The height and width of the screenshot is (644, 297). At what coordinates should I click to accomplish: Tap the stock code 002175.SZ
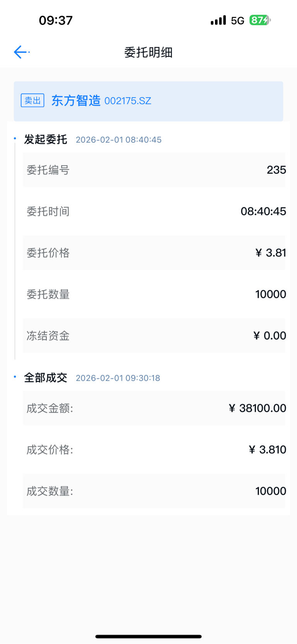coord(128,101)
